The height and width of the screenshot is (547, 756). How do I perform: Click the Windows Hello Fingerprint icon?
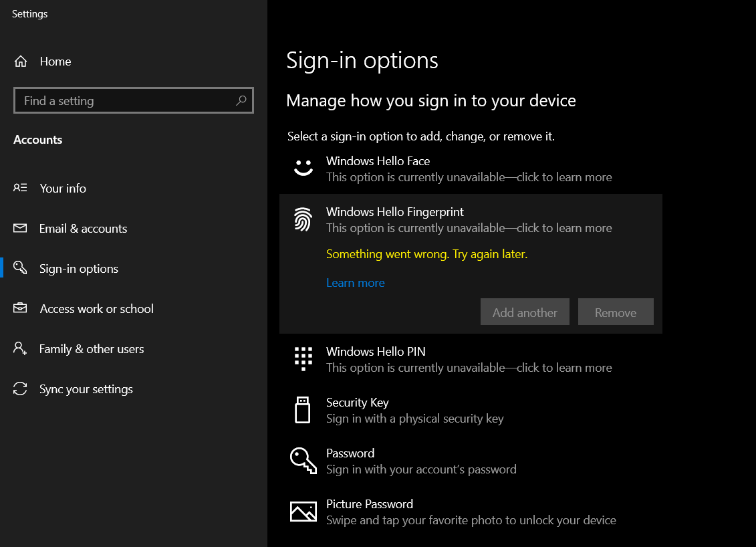[303, 219]
